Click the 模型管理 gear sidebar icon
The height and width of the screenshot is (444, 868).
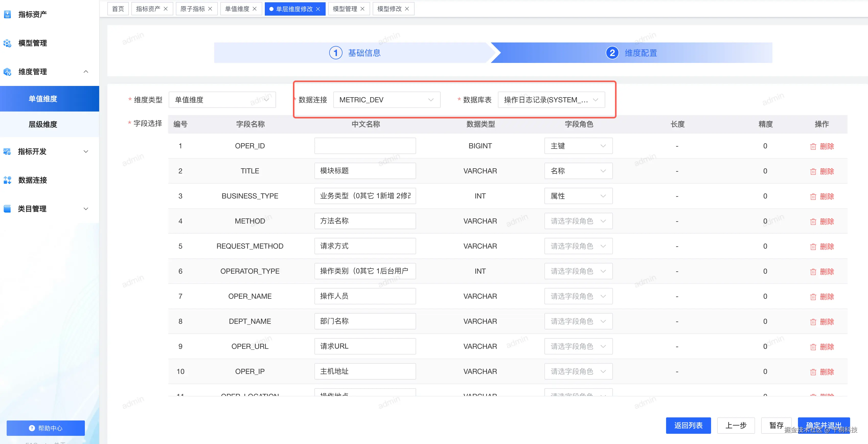tap(7, 43)
